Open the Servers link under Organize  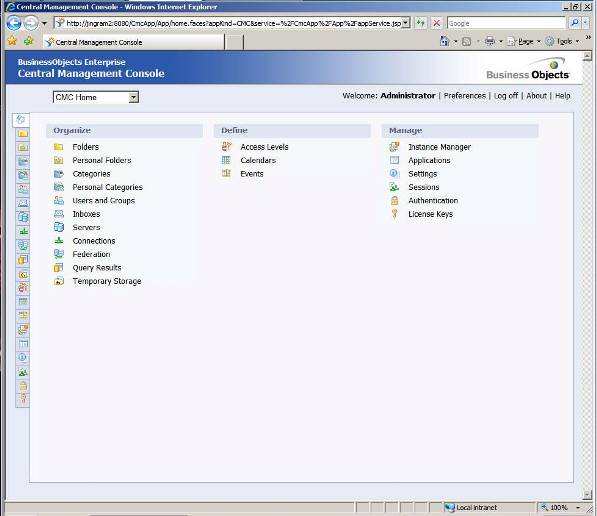pyautogui.click(x=86, y=227)
